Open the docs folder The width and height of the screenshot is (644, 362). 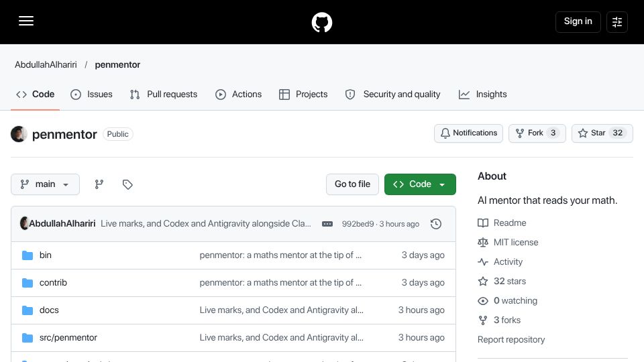[x=49, y=310]
